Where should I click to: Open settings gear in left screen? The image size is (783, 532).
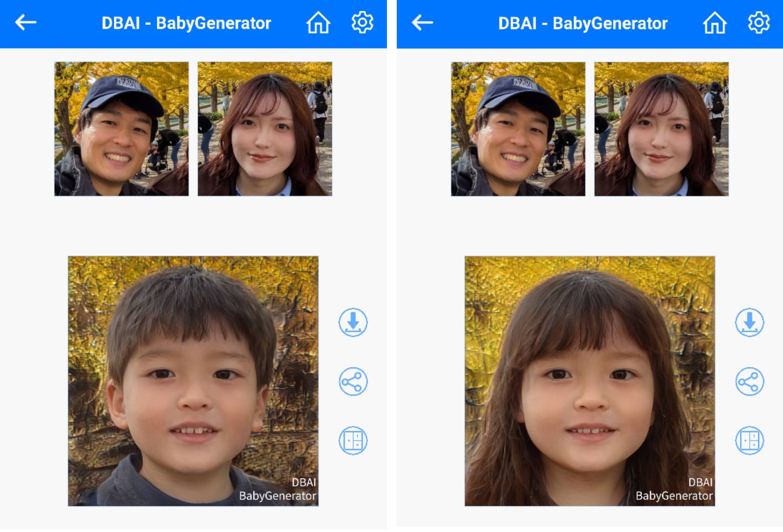pos(362,23)
